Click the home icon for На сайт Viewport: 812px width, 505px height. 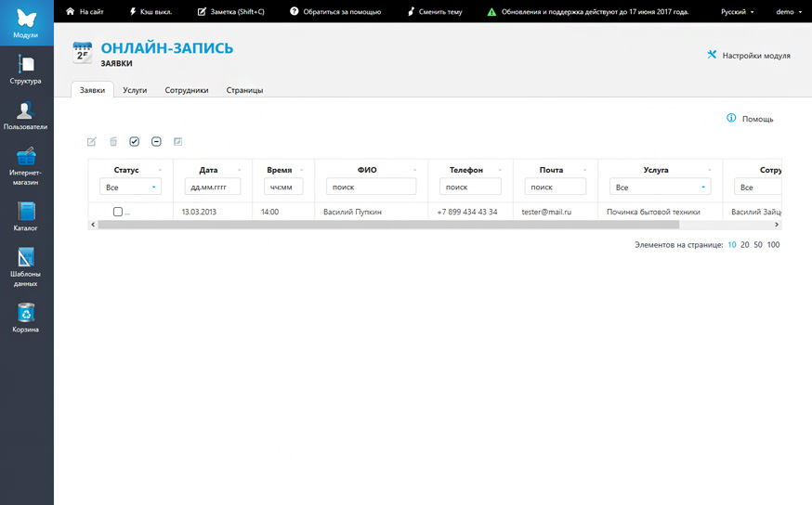point(71,11)
